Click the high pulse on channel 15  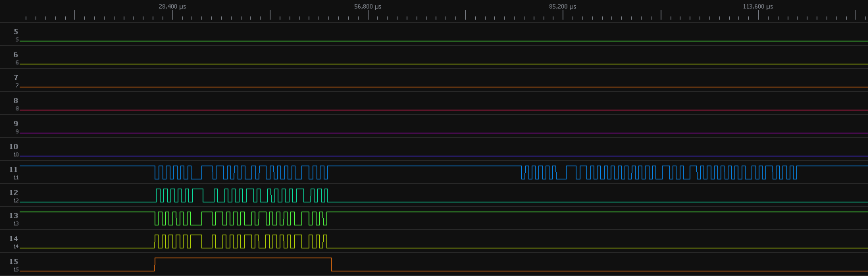pyautogui.click(x=242, y=259)
